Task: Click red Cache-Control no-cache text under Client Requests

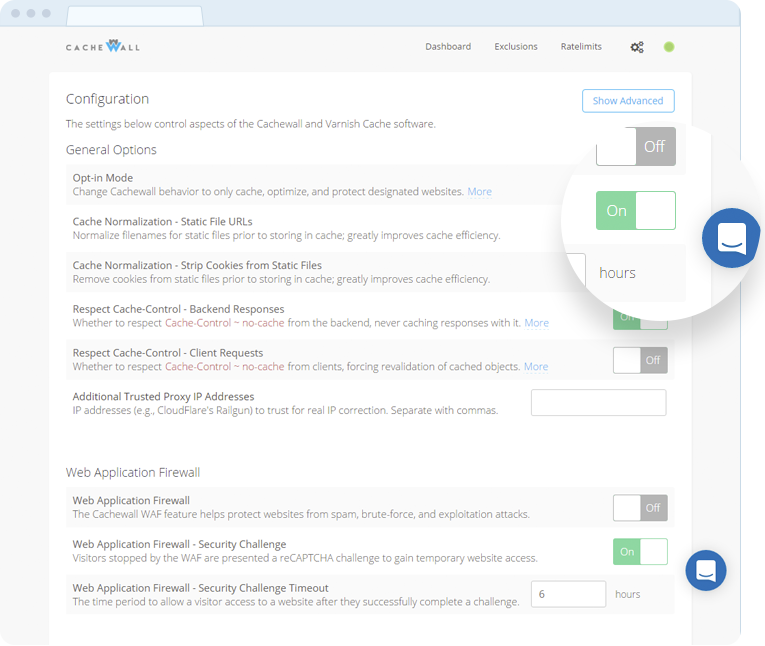Action: pos(224,366)
